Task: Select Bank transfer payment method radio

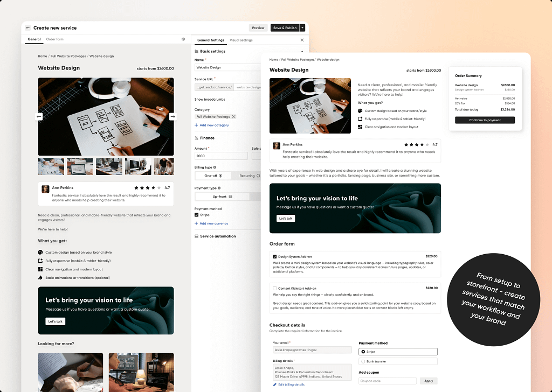Action: click(x=363, y=361)
